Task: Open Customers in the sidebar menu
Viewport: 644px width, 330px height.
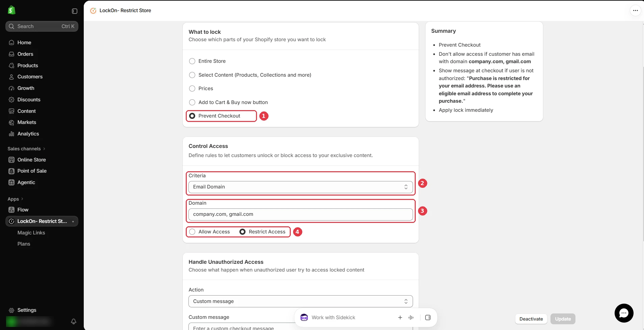Action: click(x=42, y=77)
